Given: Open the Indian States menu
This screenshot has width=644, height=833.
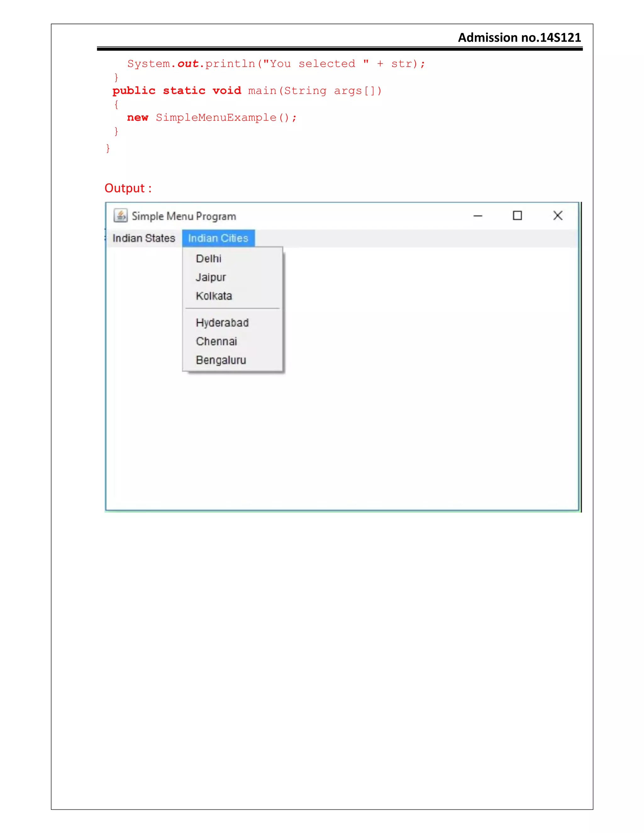Looking at the screenshot, I should coord(143,238).
